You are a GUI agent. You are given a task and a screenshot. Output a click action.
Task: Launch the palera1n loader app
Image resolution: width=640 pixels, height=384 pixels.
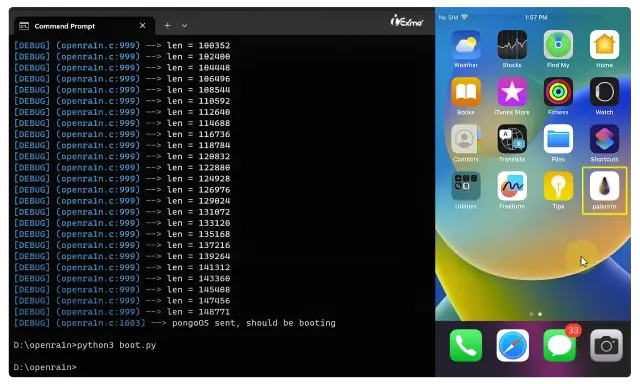point(604,186)
